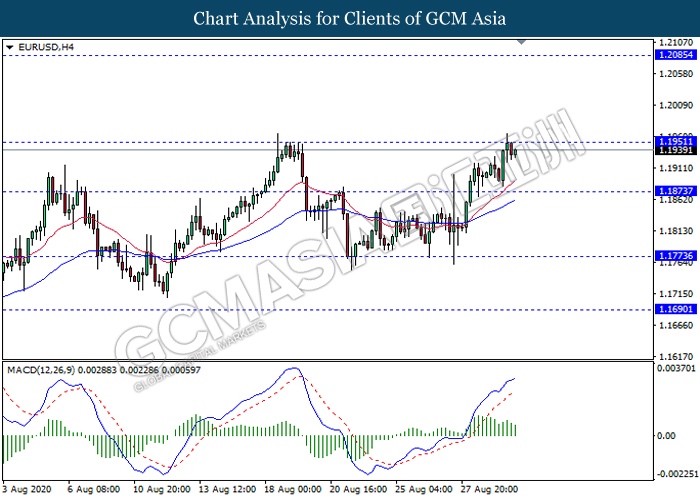The image size is (700, 500).
Task: Click the Chart Analysis for Clients title
Action: (350, 18)
